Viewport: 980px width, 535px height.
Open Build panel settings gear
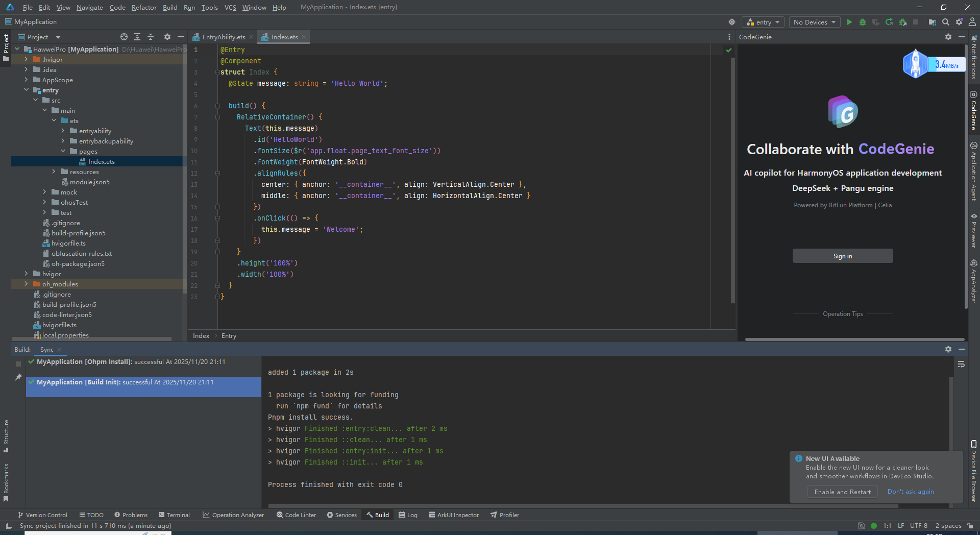click(x=948, y=349)
